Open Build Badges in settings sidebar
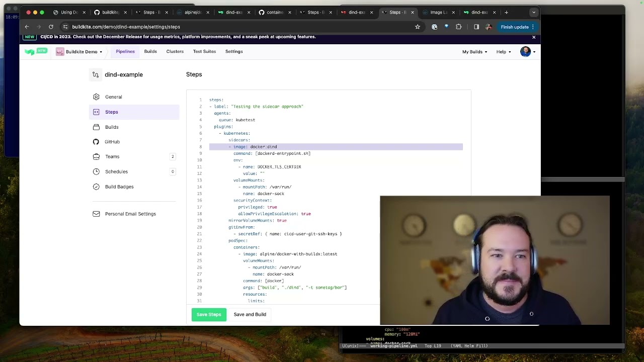 pyautogui.click(x=119, y=187)
